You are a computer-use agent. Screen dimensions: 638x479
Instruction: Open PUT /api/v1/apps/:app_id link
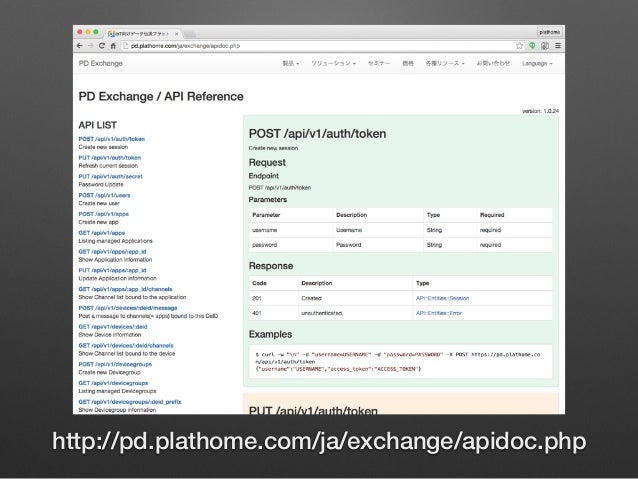(x=112, y=271)
